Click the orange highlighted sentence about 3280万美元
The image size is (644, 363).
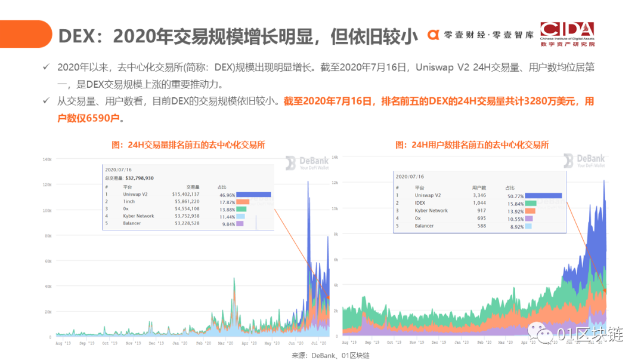pyautogui.click(x=326, y=109)
